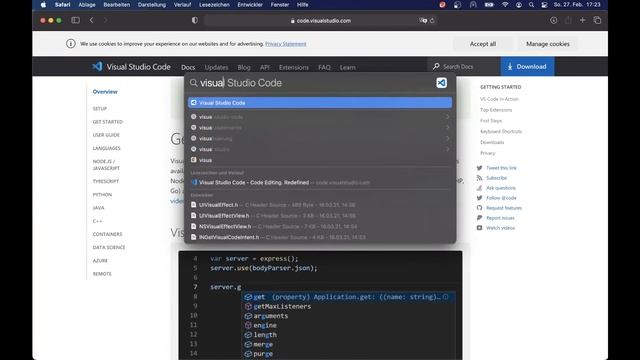Open the Apple menu

pyautogui.click(x=44, y=5)
